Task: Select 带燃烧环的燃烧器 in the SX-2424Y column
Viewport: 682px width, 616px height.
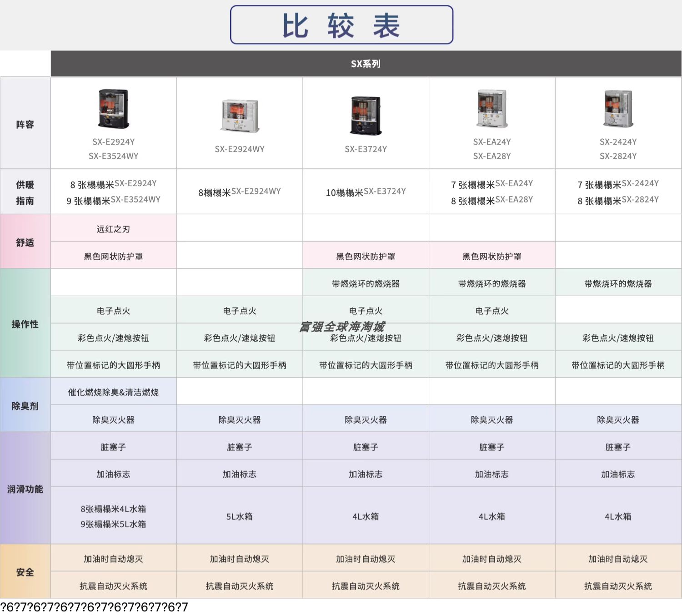Action: pyautogui.click(x=618, y=283)
